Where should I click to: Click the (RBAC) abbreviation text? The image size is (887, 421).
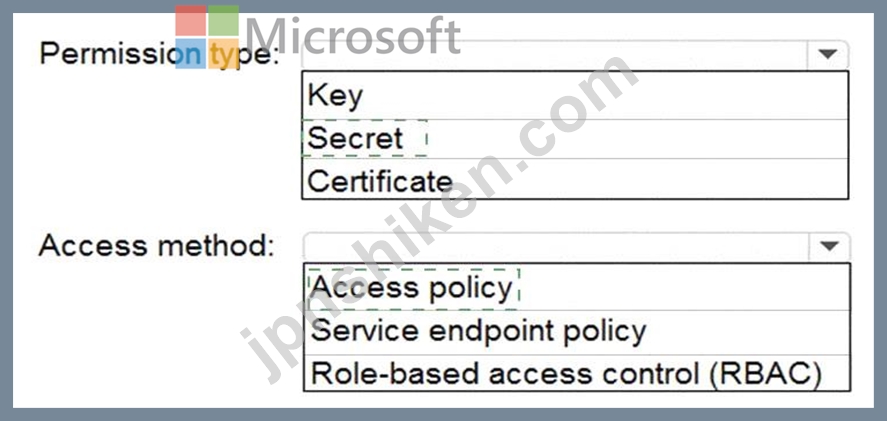[763, 373]
